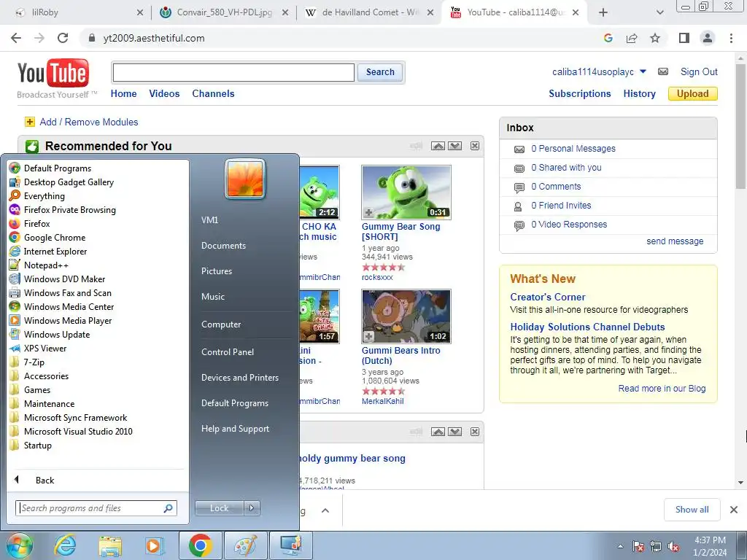
Task: Open the Creator's Corner link
Action: coord(547,297)
